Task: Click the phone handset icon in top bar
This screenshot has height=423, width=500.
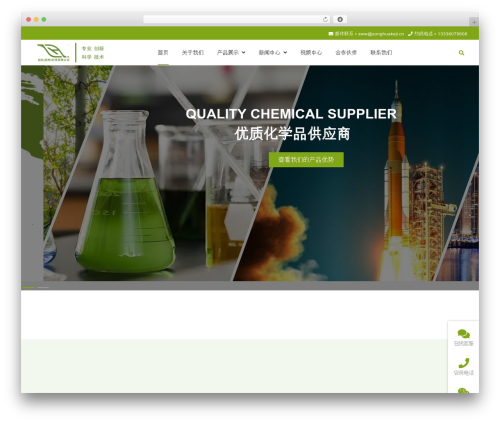Action: click(410, 34)
